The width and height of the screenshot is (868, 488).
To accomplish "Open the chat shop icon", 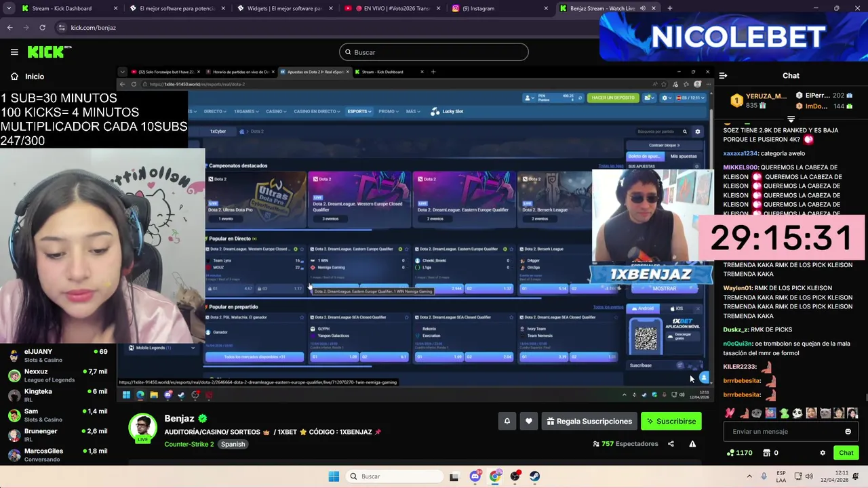I will point(766,453).
